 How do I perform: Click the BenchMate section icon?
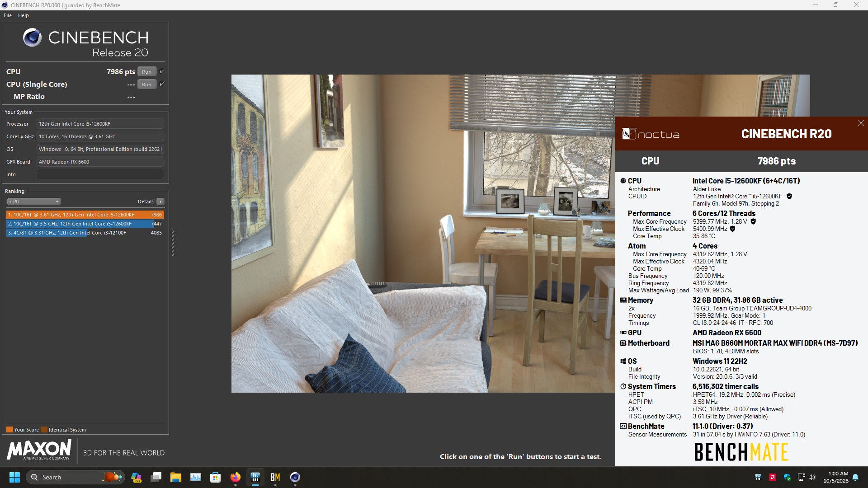pos(623,426)
